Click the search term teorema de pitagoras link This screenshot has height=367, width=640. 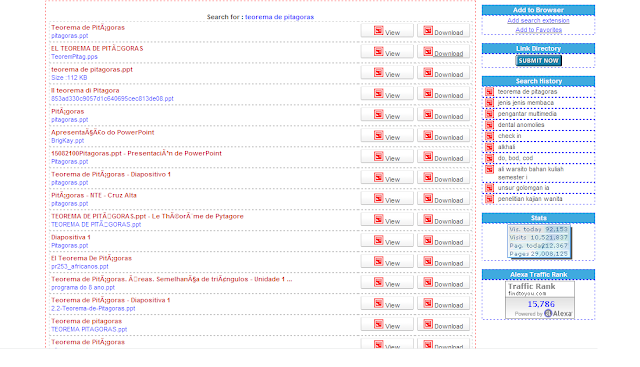click(x=280, y=17)
